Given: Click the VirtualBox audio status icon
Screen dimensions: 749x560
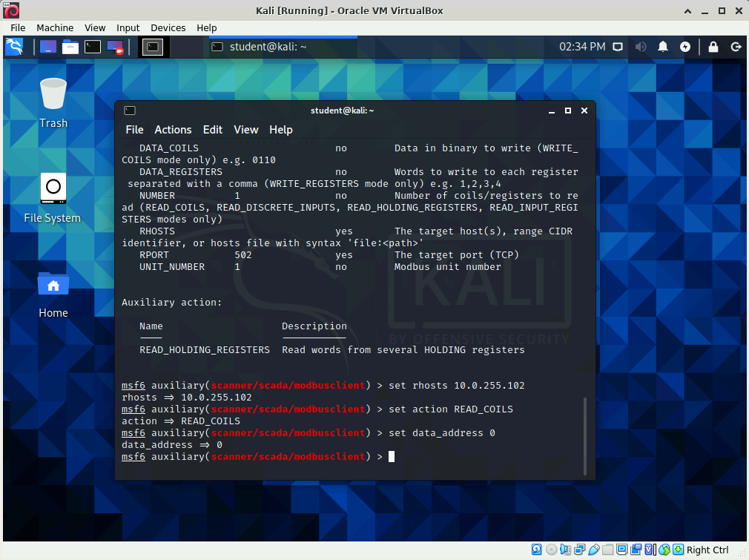Looking at the screenshot, I should [565, 550].
